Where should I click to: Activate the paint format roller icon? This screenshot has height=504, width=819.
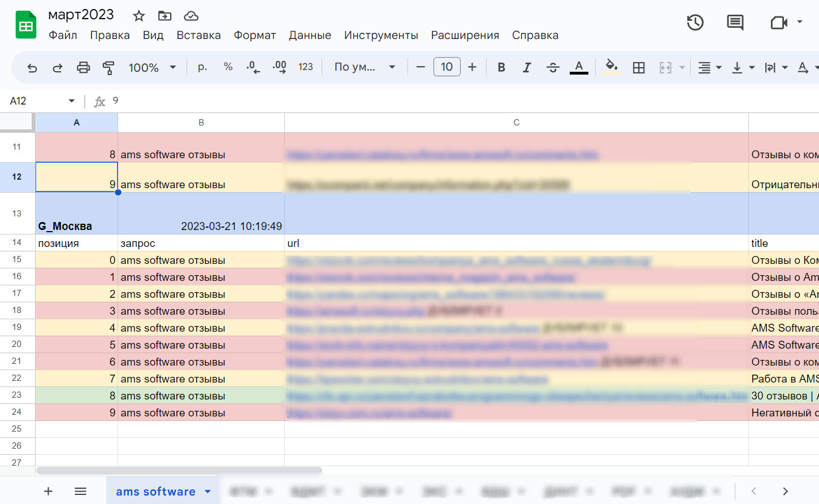tap(109, 68)
